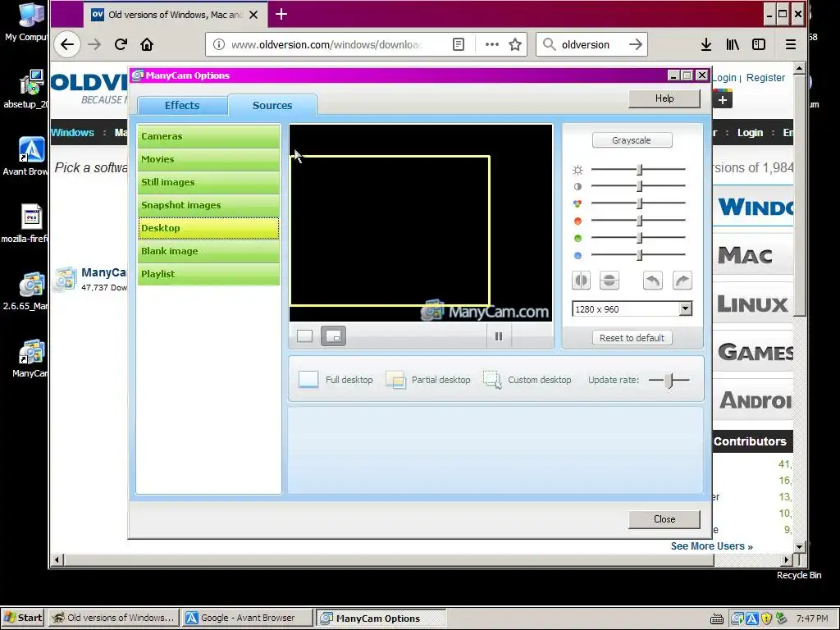
Task: Select Movies in the sources list
Action: coord(208,160)
